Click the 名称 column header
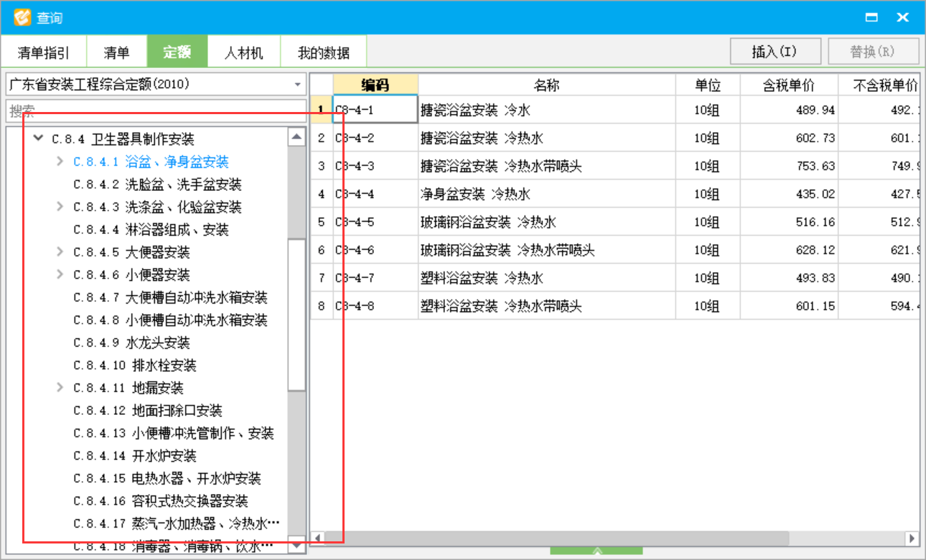The width and height of the screenshot is (926, 560). click(x=547, y=85)
